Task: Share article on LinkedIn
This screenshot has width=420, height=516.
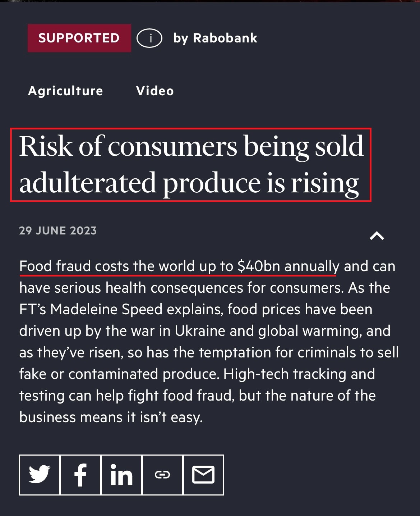Action: coord(121,475)
